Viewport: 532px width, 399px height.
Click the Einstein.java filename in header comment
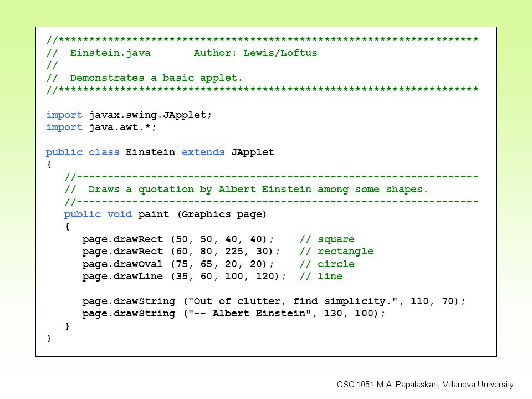110,53
